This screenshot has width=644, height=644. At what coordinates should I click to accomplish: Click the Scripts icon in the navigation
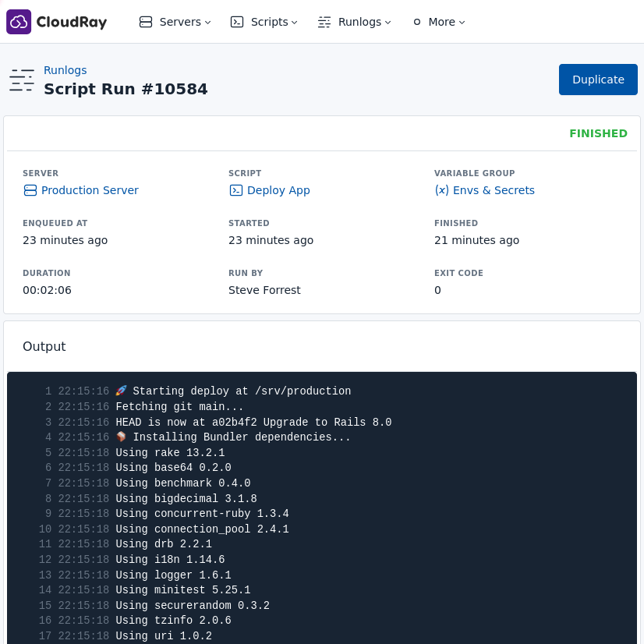[x=236, y=22]
